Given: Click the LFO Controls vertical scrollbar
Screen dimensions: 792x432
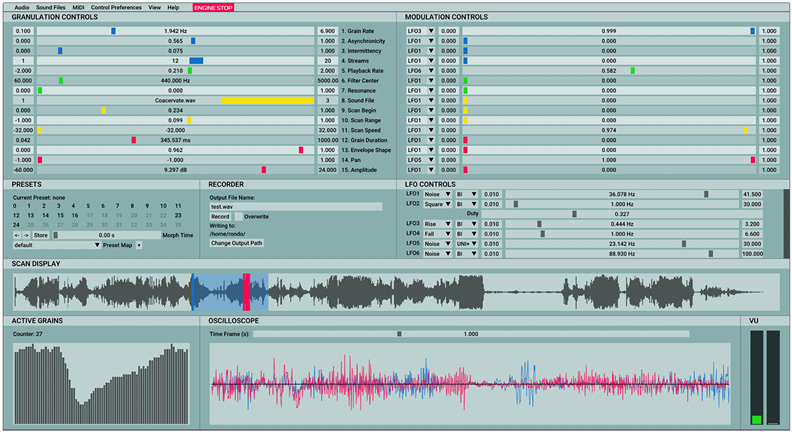Looking at the screenshot, I should coord(786,223).
